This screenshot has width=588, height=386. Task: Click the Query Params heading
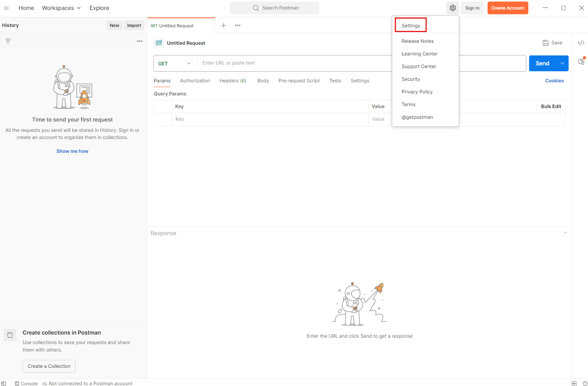click(x=170, y=94)
